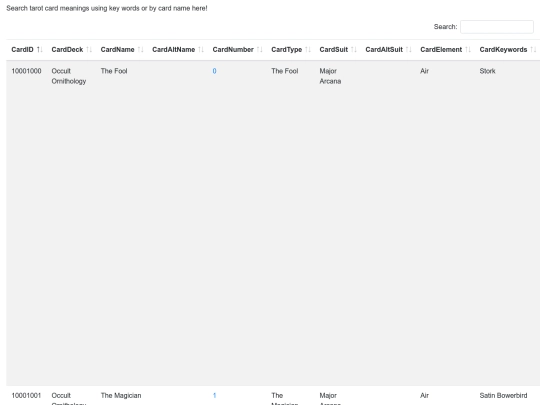Sort table by CardID column
Screen dimensions: 540x405
26,50
